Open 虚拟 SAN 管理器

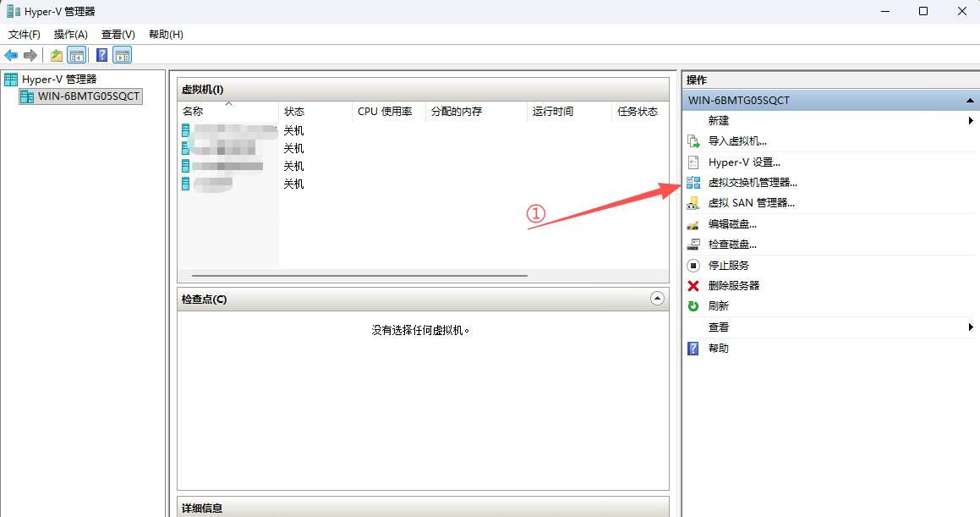point(751,203)
